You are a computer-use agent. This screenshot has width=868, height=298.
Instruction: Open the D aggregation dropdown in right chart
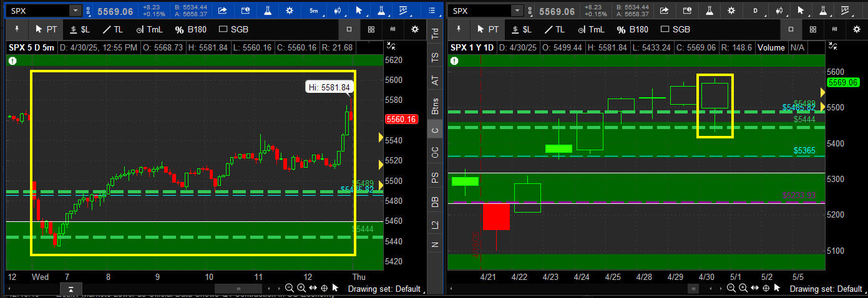pyautogui.click(x=756, y=11)
